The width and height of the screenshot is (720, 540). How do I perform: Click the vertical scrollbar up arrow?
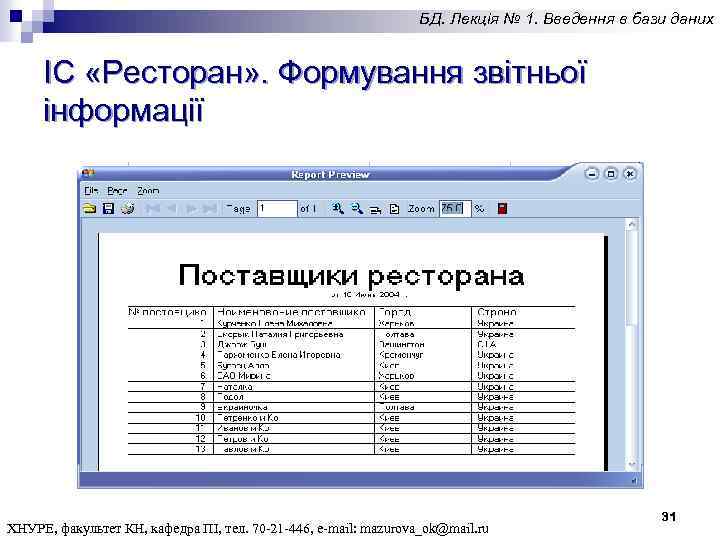632,225
